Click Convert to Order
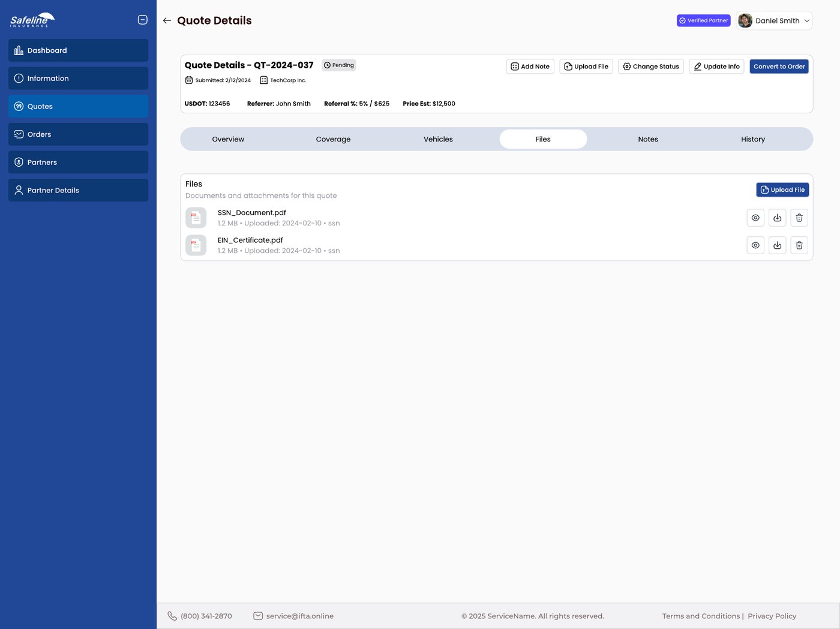The width and height of the screenshot is (840, 629). tap(779, 67)
